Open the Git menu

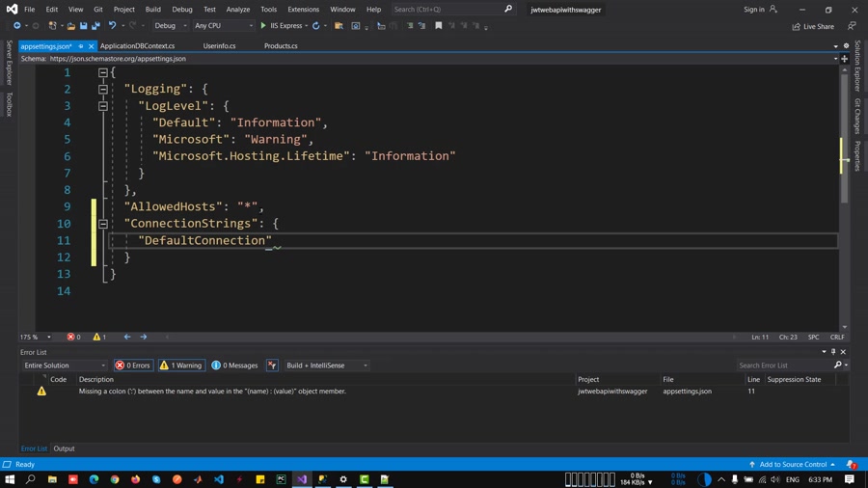point(98,9)
